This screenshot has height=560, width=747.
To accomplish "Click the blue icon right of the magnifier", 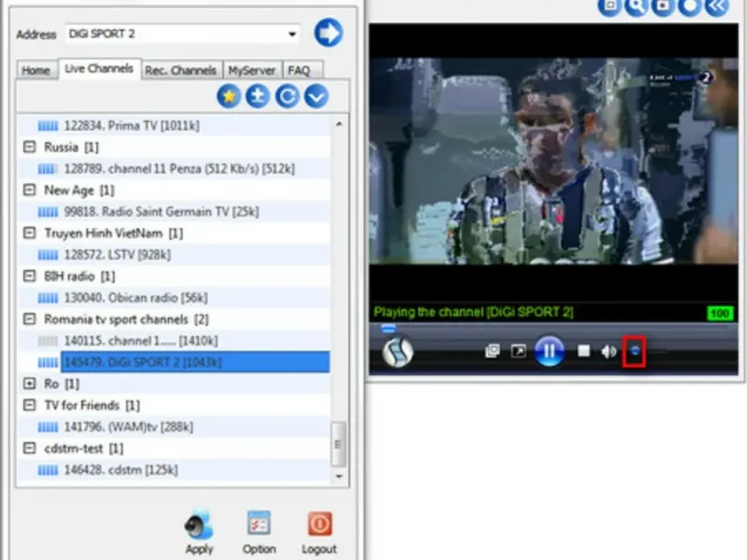I will pos(663,6).
